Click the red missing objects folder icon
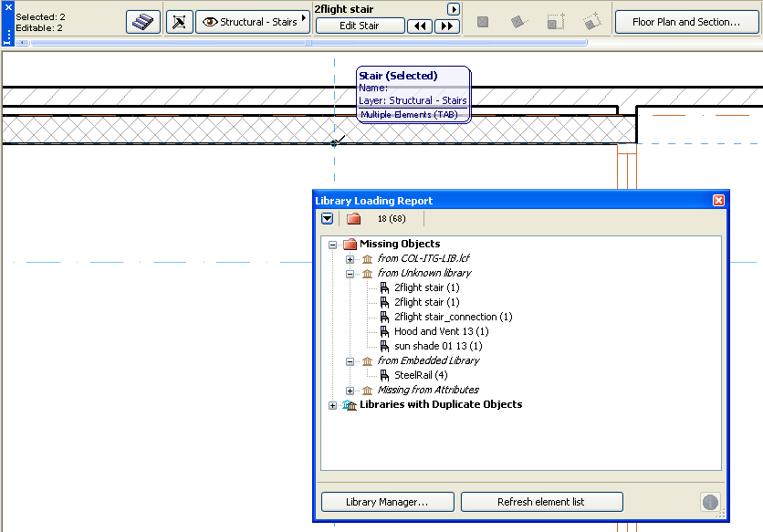763x532 pixels. pyautogui.click(x=354, y=218)
